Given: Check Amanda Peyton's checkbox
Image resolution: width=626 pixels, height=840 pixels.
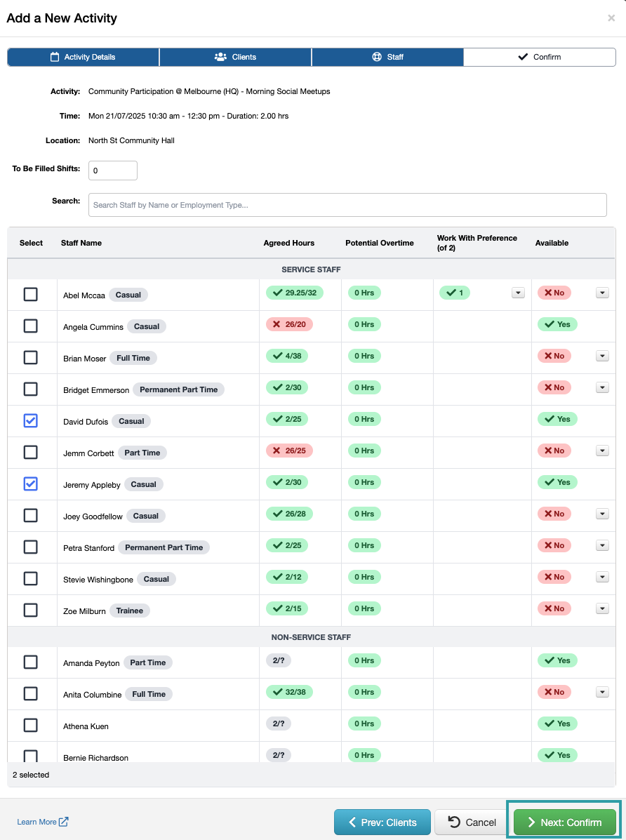Looking at the screenshot, I should pyautogui.click(x=31, y=662).
